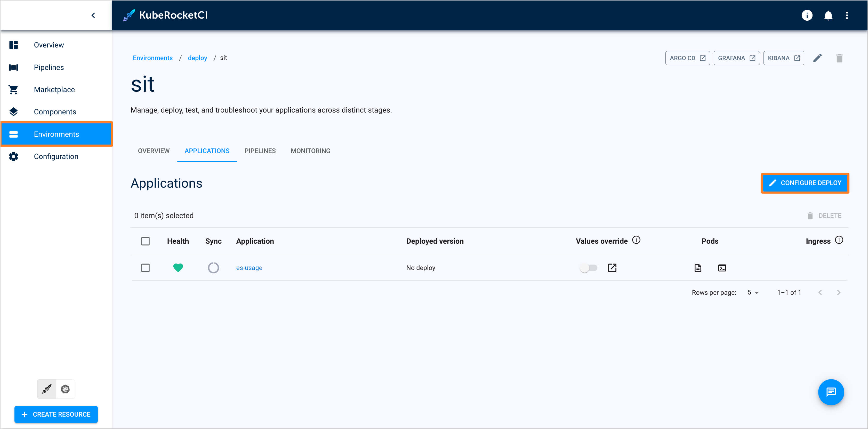
Task: Open the es-usage application link
Action: pyautogui.click(x=249, y=268)
